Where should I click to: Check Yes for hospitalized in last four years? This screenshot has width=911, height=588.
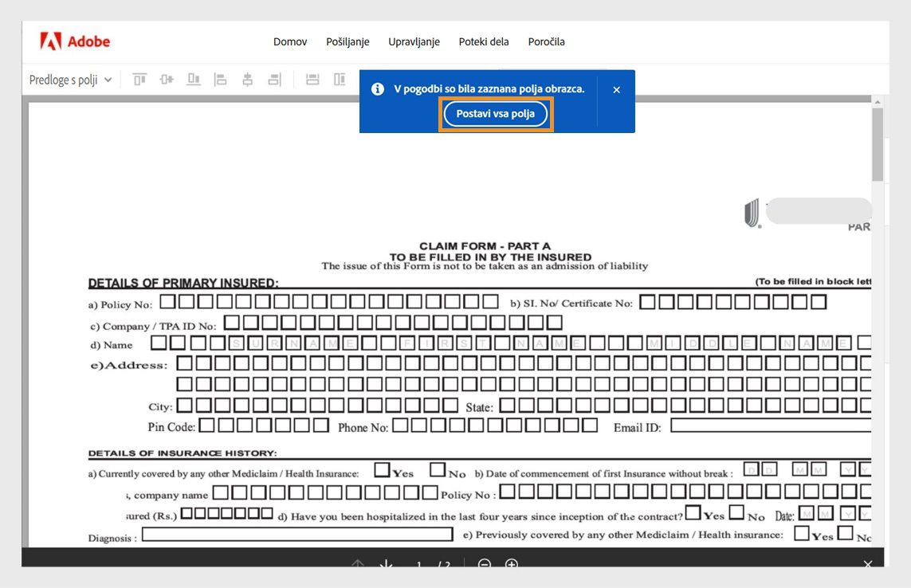(693, 512)
